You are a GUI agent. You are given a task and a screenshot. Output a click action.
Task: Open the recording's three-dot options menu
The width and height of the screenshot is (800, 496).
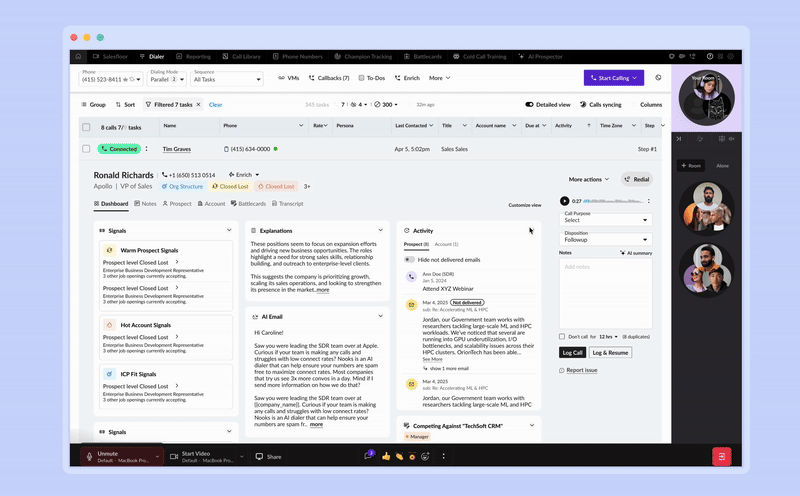(x=649, y=201)
